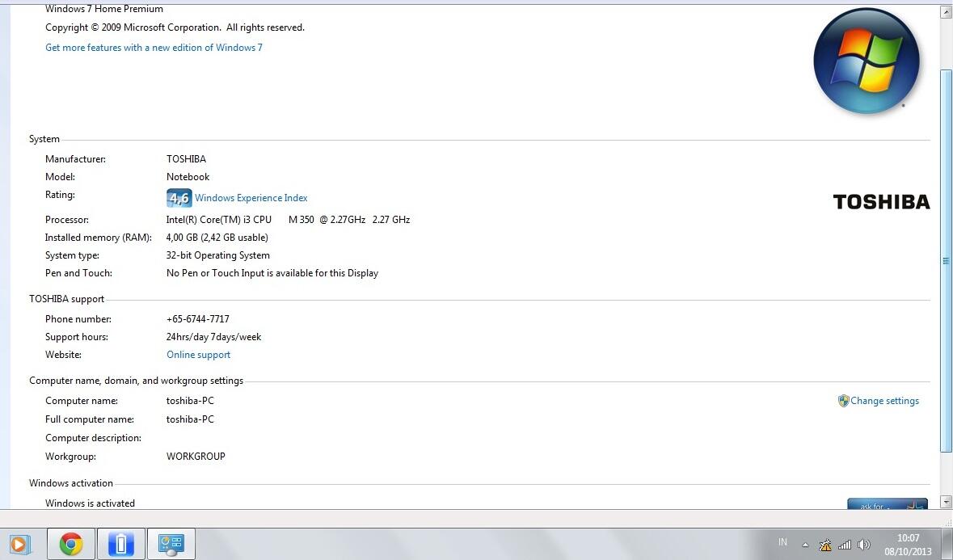This screenshot has height=560, width=953.
Task: Open the Windows Experience Index link
Action: [x=251, y=198]
